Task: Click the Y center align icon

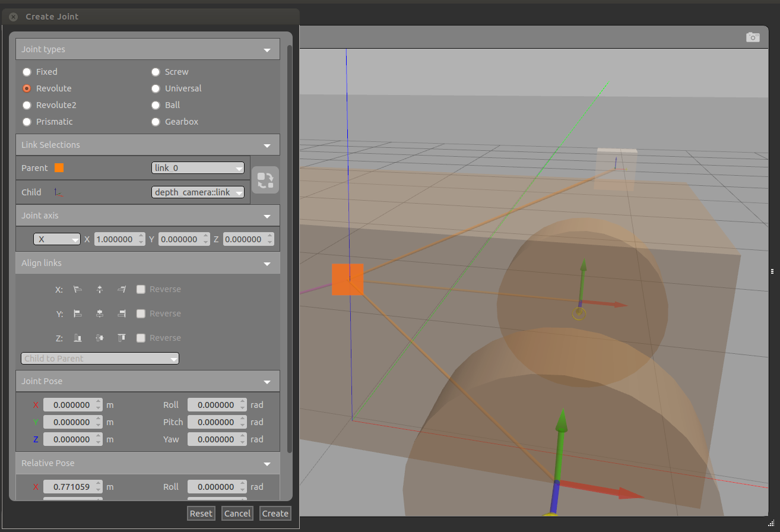Action: click(x=99, y=313)
